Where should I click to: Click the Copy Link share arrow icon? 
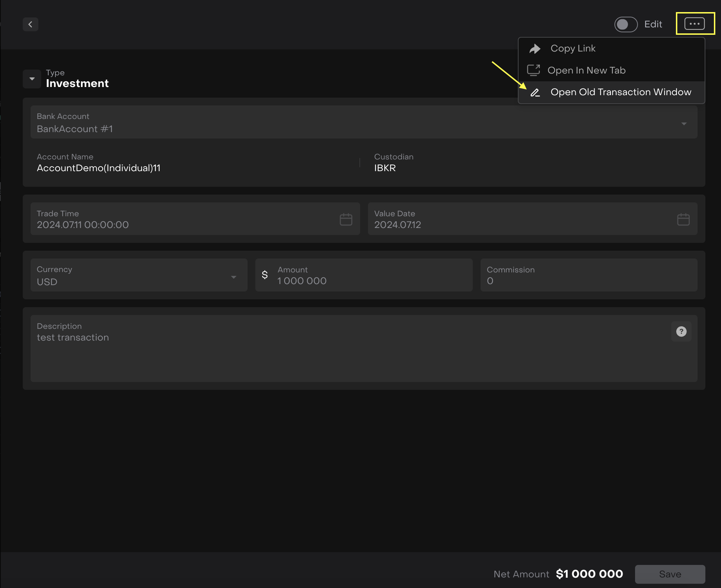pyautogui.click(x=535, y=49)
